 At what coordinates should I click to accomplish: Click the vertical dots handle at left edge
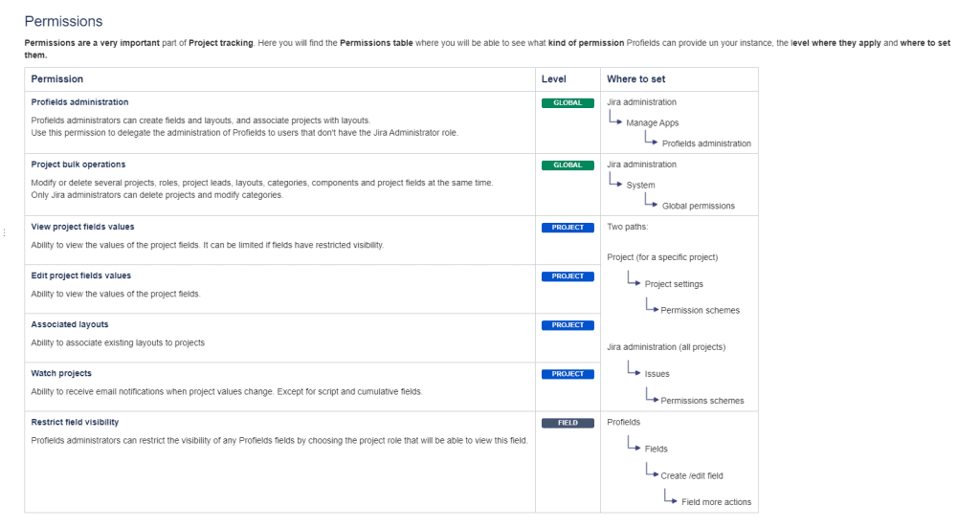point(4,232)
